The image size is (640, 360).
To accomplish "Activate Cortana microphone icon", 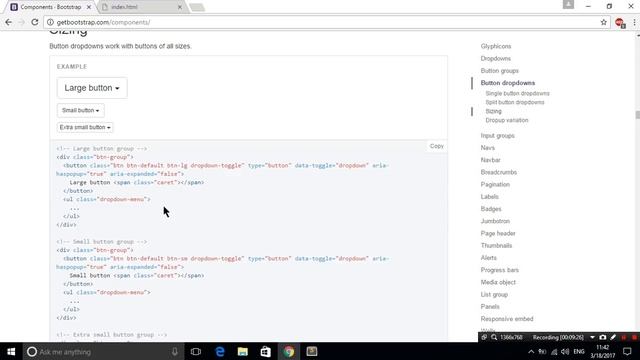I will (175, 351).
